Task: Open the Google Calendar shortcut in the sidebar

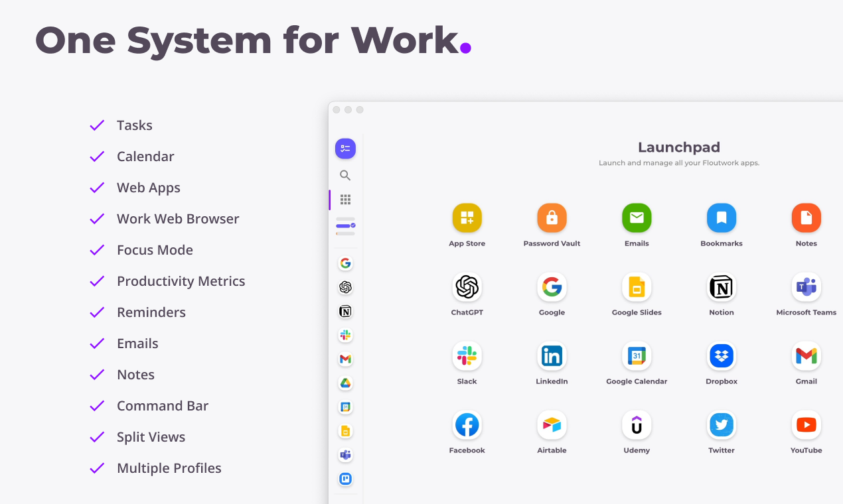Action: [345, 407]
